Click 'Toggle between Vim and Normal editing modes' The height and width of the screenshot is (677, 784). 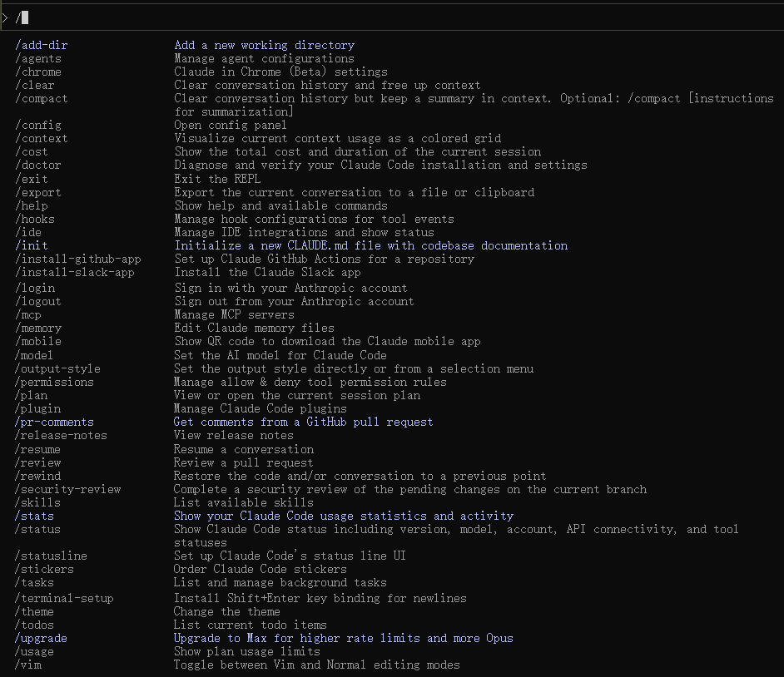point(316,665)
